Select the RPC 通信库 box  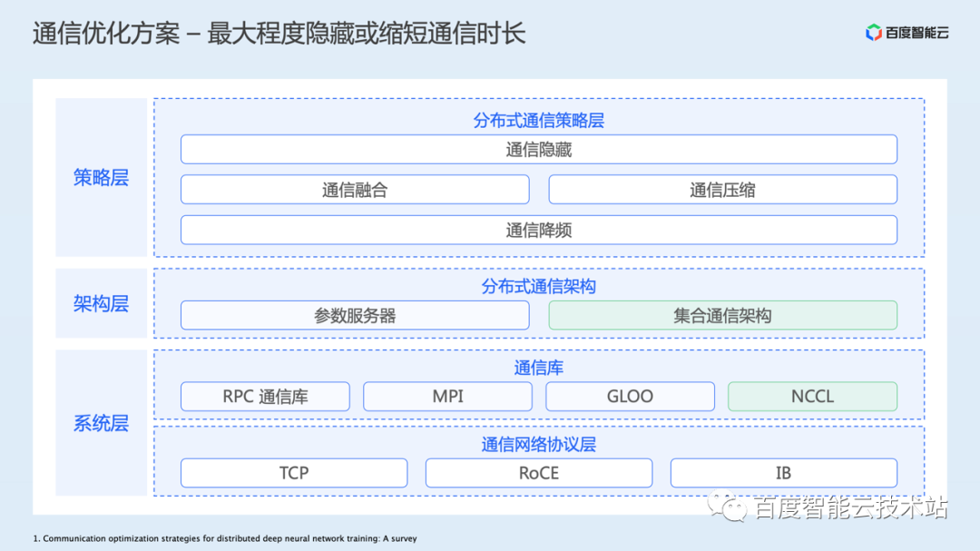pos(265,396)
